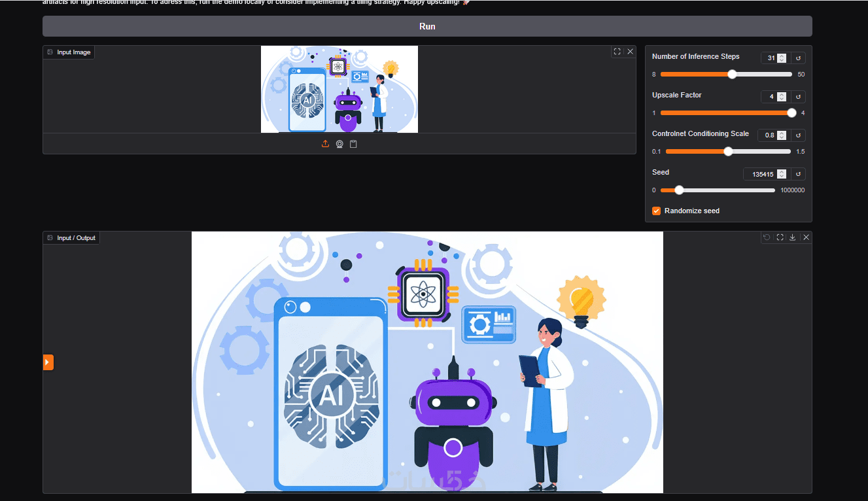868x501 pixels.
Task: Click the Number of Inference Steps slider
Action: (x=726, y=75)
